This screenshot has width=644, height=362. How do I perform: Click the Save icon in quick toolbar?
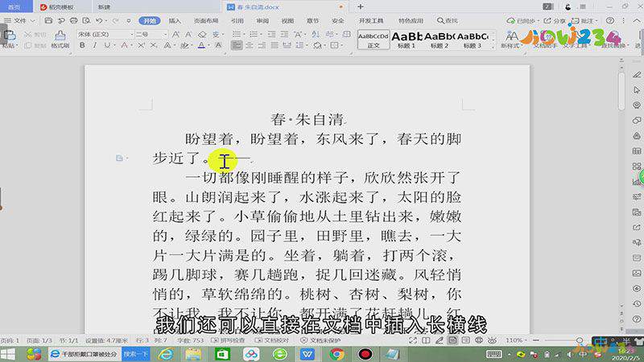(x=48, y=20)
